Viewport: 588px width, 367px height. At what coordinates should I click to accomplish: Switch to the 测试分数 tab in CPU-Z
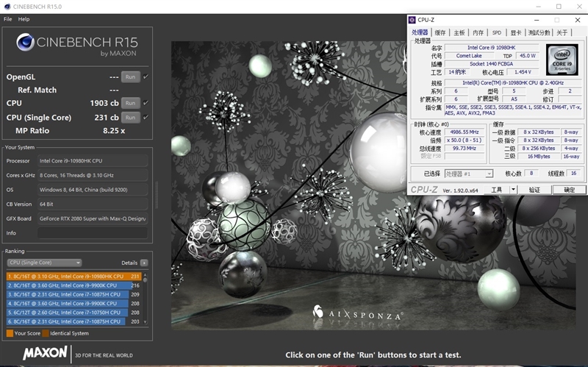539,32
